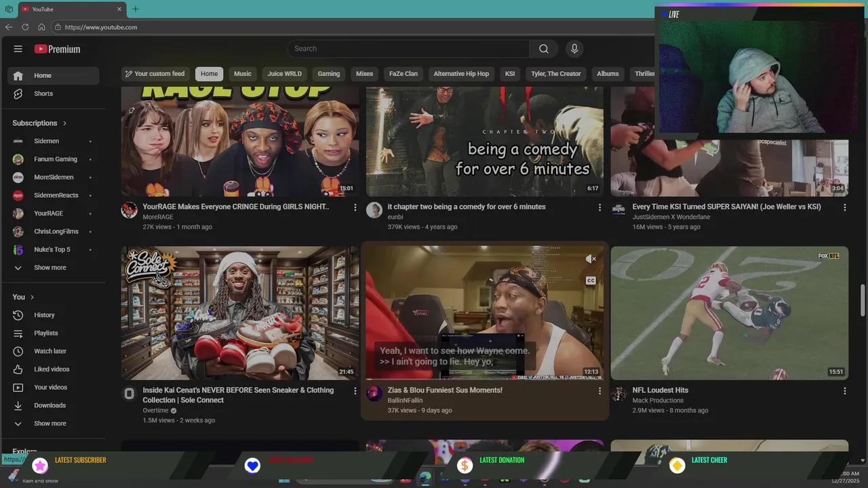Select the Gaming filter chip

pos(329,74)
